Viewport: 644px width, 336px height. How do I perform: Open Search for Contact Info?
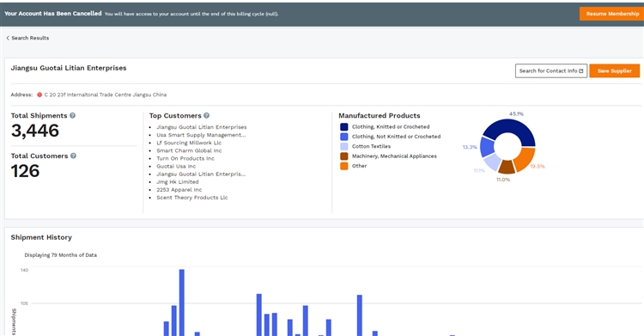(x=551, y=70)
